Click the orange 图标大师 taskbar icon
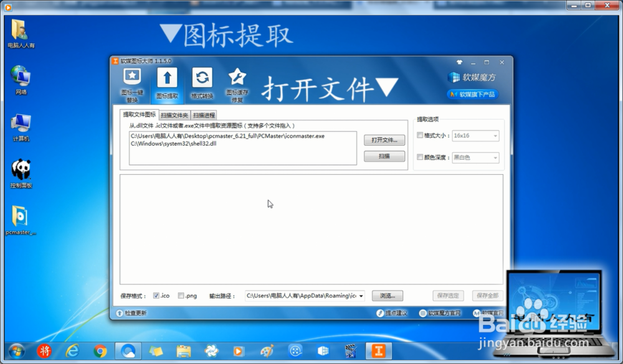The height and width of the screenshot is (364, 623). [378, 352]
